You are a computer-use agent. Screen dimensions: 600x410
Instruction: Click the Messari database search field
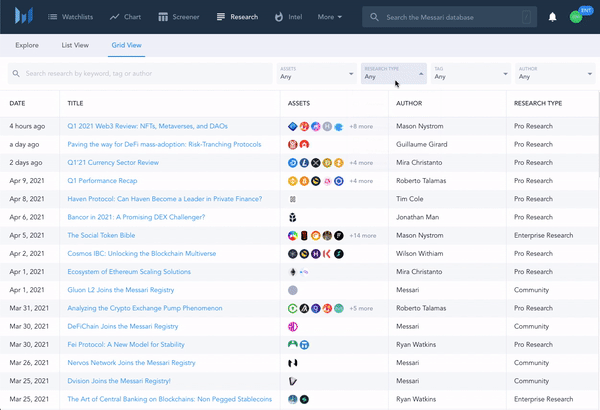449,17
